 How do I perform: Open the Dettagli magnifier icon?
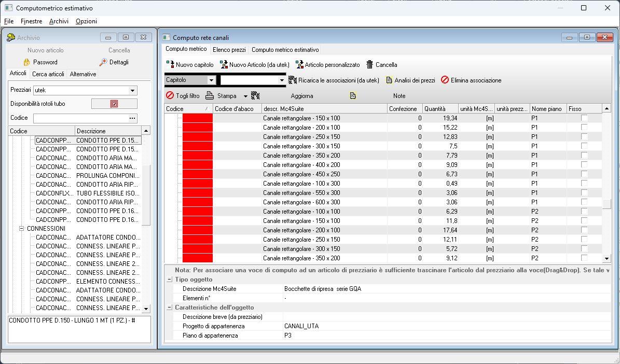[x=103, y=62]
